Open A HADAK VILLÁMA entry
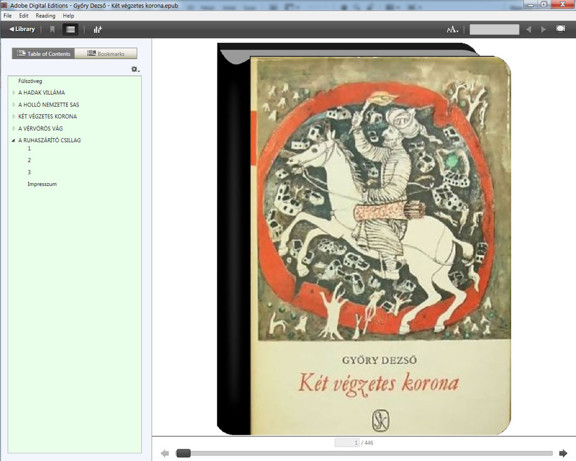The height and width of the screenshot is (461, 576). pos(42,93)
